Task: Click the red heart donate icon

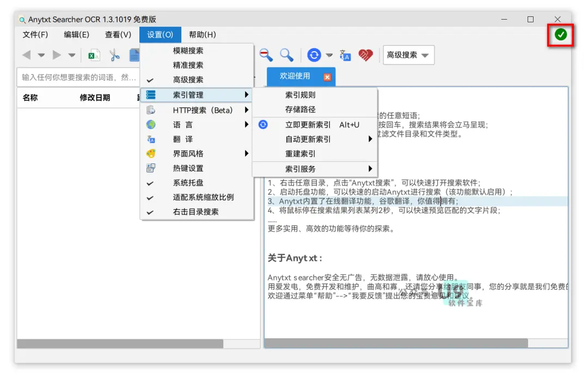Action: click(x=365, y=55)
